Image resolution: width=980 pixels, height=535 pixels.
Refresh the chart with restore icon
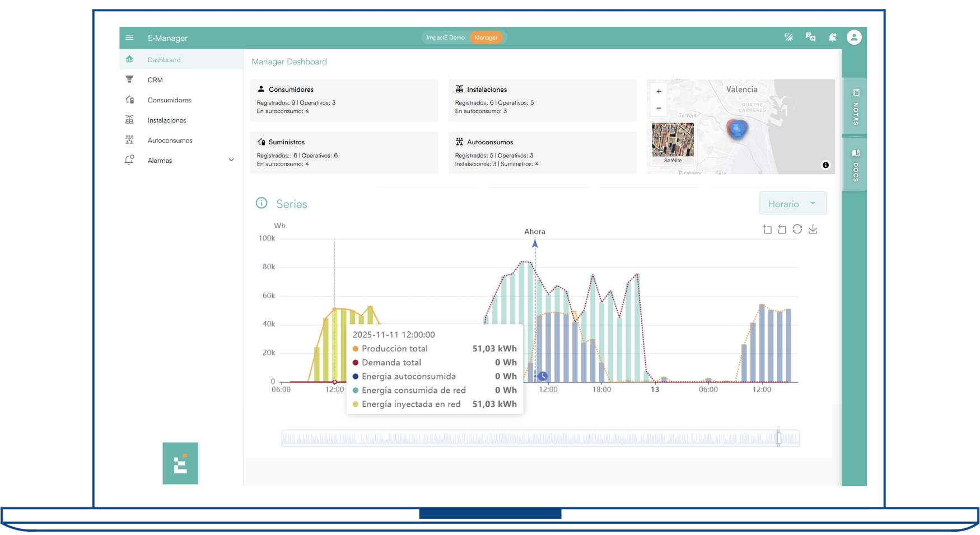pos(797,229)
